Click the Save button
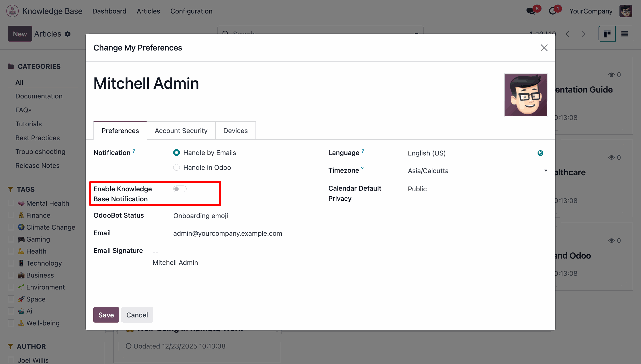The image size is (641, 364). (106, 315)
